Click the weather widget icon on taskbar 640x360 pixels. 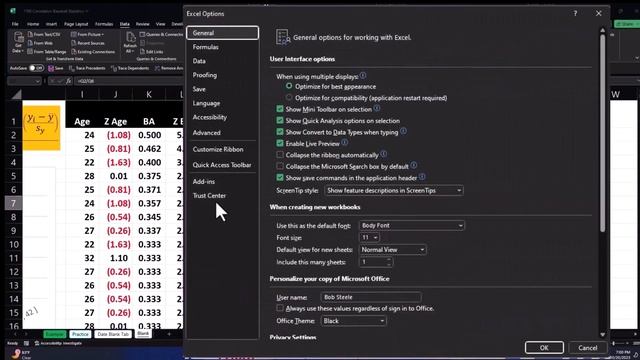coord(16,353)
